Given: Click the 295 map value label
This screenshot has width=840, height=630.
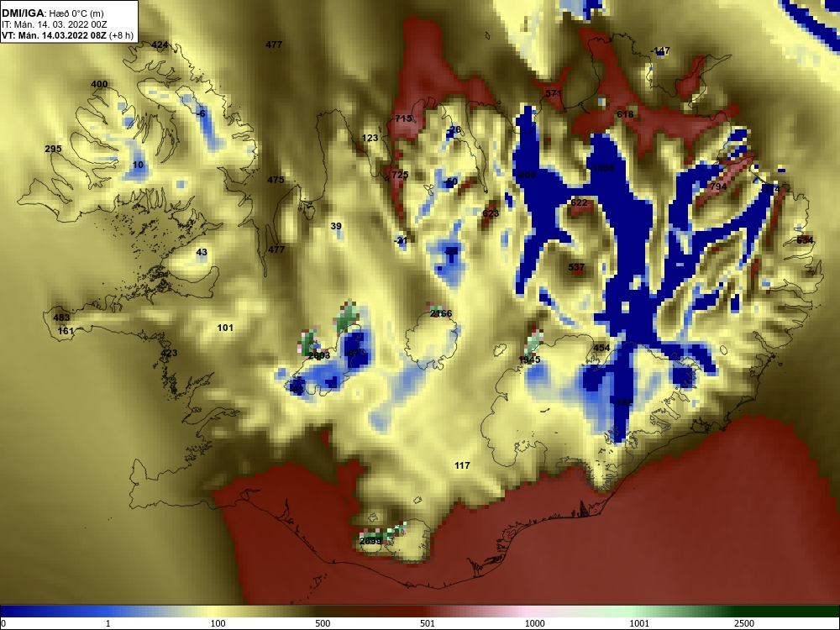Looking at the screenshot, I should [x=53, y=149].
